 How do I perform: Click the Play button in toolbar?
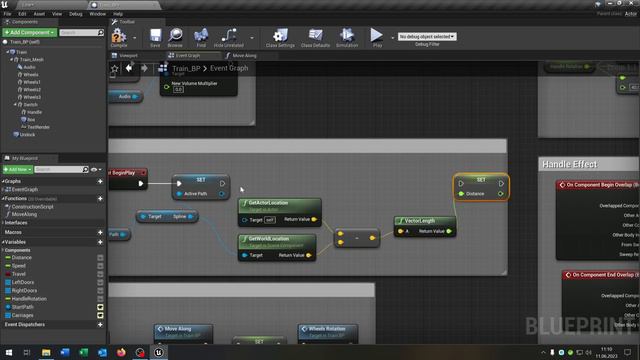coord(376,36)
